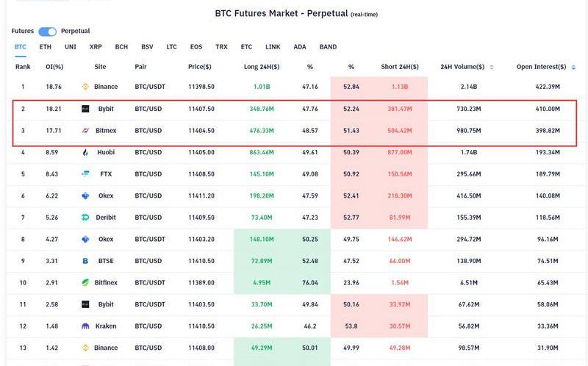This screenshot has height=366, width=588.
Task: Click the OI(%) column header
Action: coord(54,67)
